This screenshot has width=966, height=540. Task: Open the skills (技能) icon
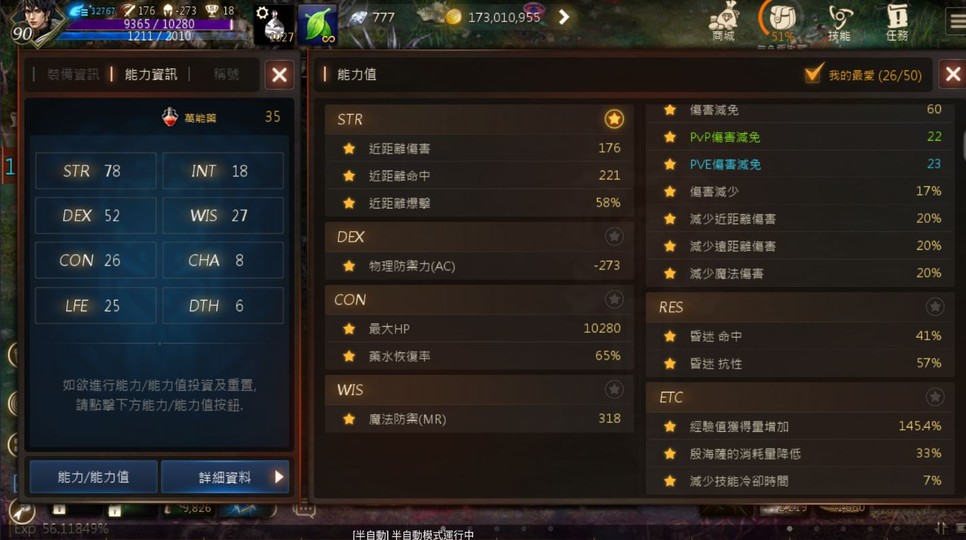coord(839,22)
